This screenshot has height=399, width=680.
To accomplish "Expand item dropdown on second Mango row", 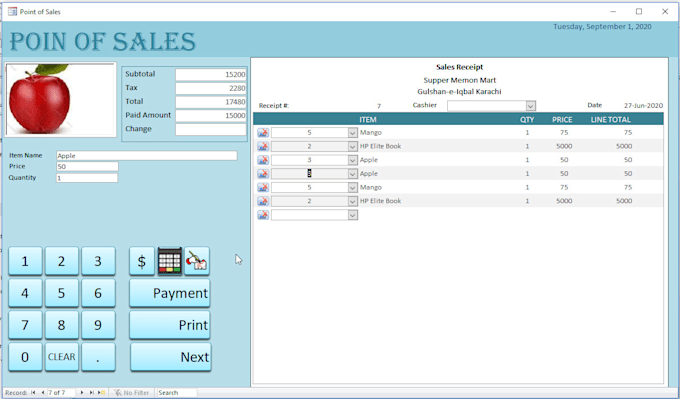I will [353, 188].
